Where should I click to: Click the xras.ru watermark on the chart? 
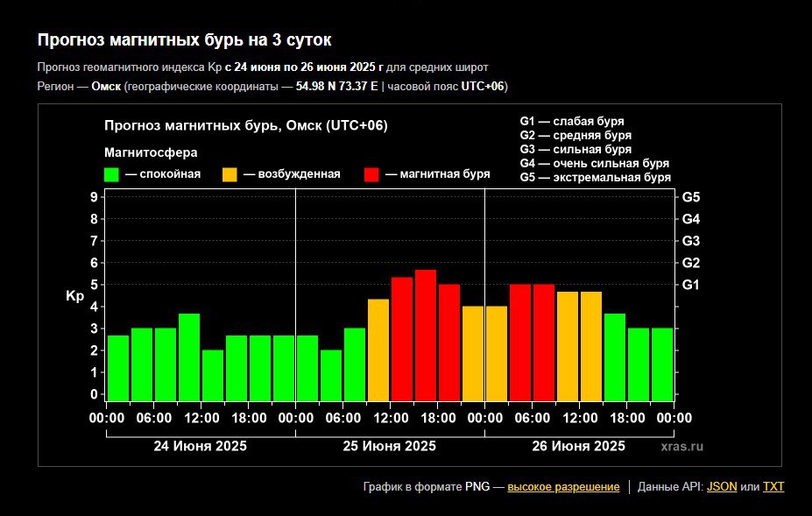pos(682,447)
